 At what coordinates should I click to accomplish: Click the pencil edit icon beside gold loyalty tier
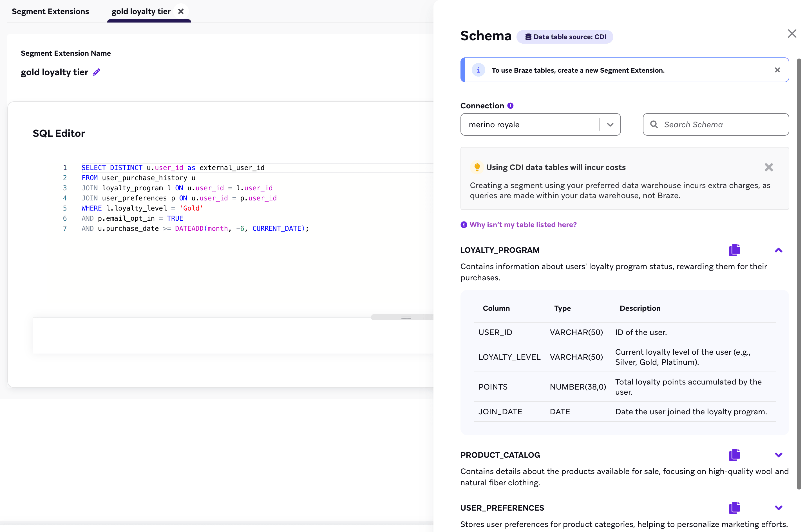(x=97, y=72)
